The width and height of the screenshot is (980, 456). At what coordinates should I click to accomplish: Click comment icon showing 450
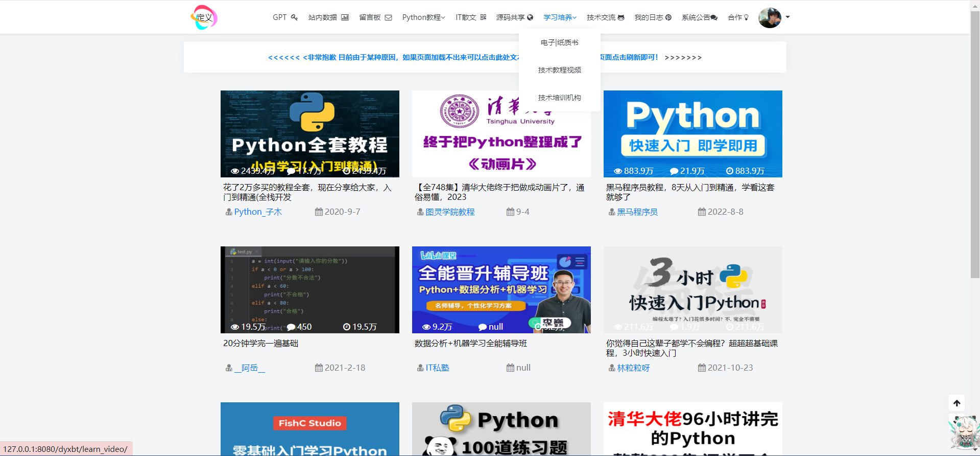click(x=291, y=327)
